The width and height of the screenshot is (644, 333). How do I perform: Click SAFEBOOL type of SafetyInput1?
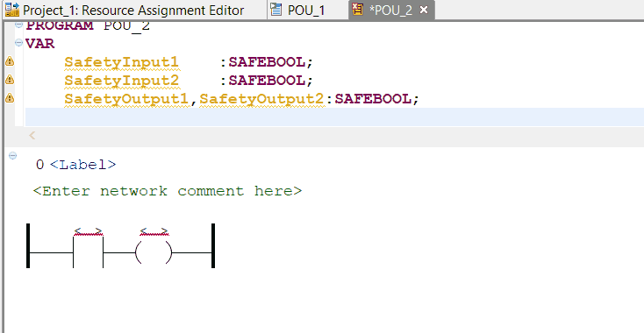267,62
